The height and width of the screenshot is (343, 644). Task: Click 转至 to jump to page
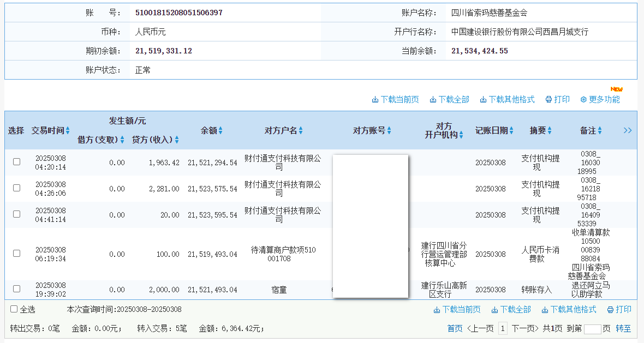coord(623,328)
